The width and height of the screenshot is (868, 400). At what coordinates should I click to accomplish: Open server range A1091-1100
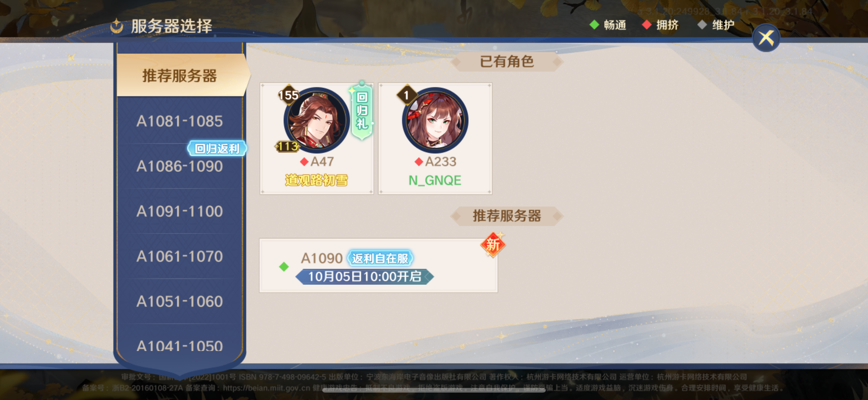pyautogui.click(x=180, y=211)
